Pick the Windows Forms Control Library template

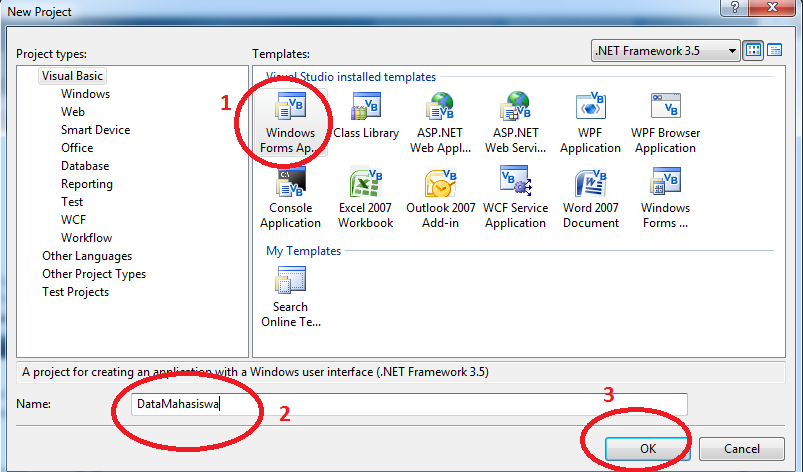(x=665, y=198)
